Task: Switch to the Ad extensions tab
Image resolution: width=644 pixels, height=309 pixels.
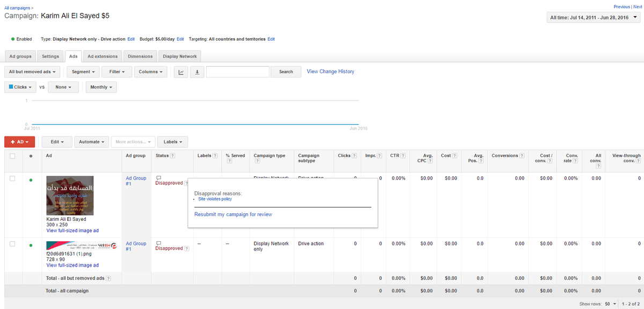Action: point(103,56)
